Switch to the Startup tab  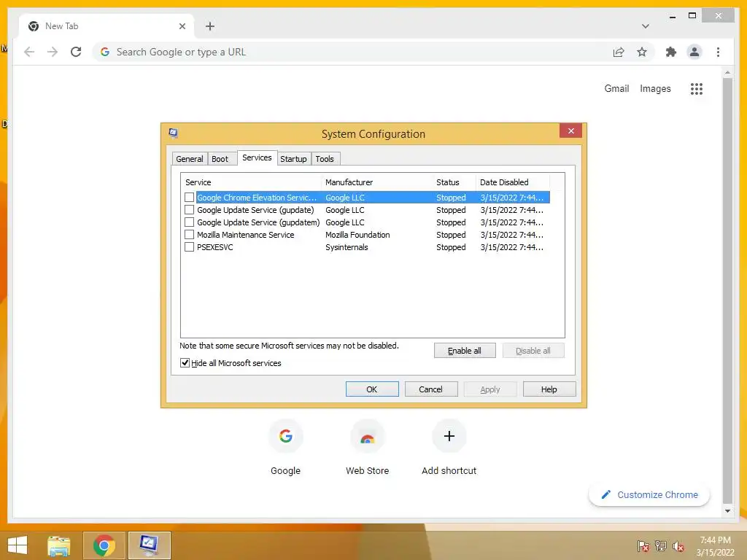point(293,158)
